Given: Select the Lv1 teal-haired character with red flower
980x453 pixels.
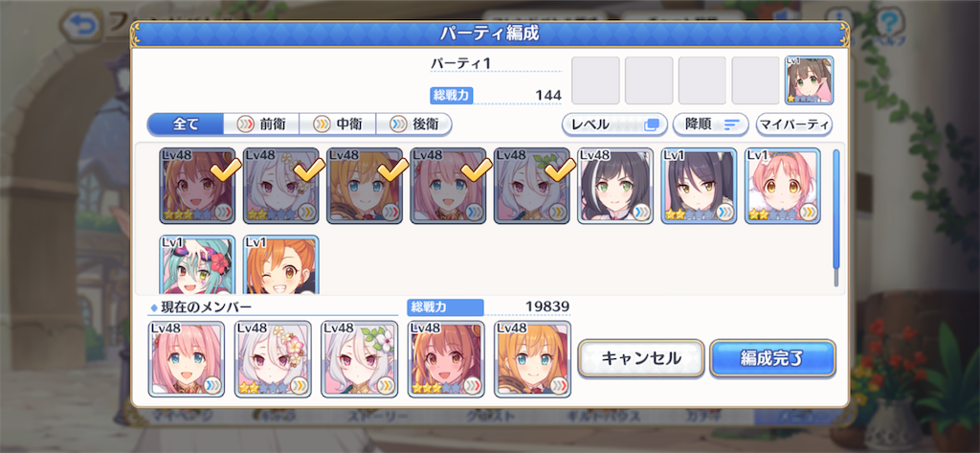Looking at the screenshot, I should 197,264.
